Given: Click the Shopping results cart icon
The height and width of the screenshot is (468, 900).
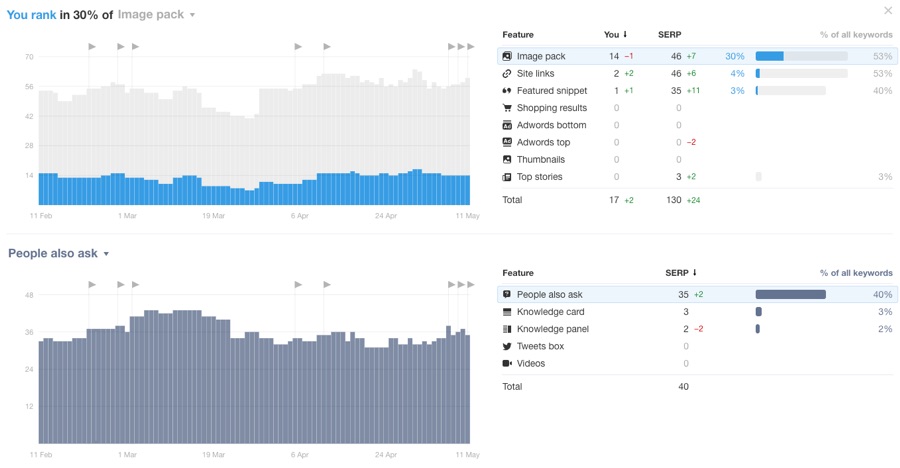Looking at the screenshot, I should tap(507, 108).
